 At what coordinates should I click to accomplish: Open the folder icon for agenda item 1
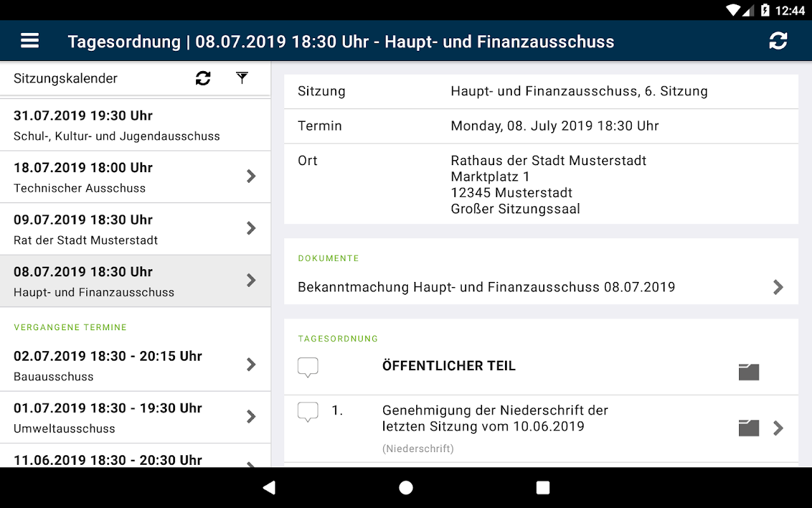pyautogui.click(x=749, y=428)
